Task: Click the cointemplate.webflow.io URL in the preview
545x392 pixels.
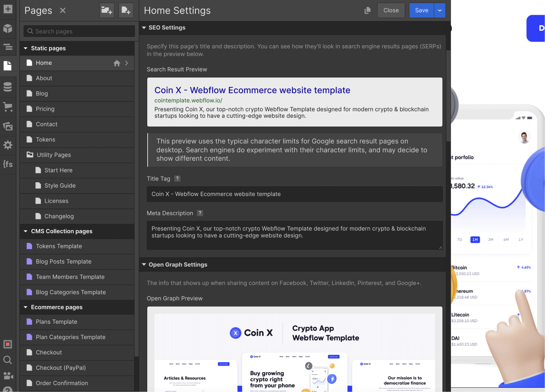Action: coord(188,101)
